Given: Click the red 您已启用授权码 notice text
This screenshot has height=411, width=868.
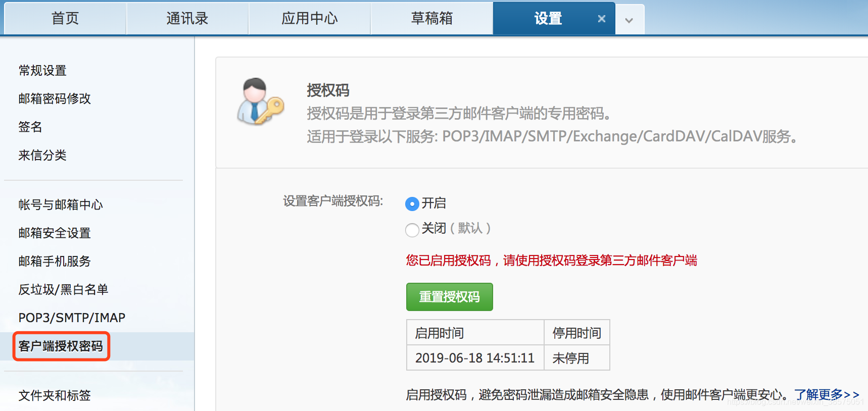Looking at the screenshot, I should (x=551, y=261).
